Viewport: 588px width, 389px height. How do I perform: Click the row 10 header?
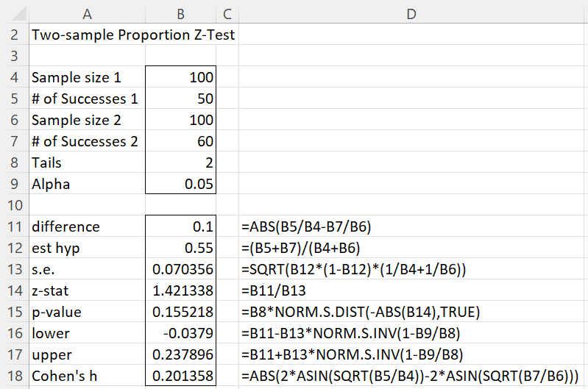[x=14, y=205]
